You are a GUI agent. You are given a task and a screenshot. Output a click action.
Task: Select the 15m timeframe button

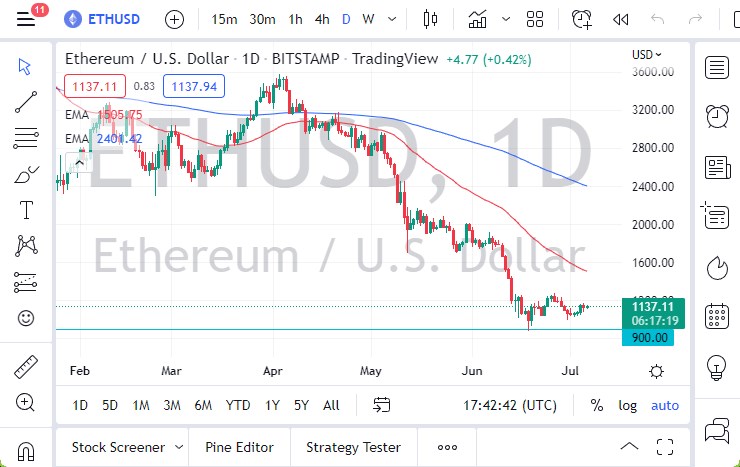click(x=225, y=19)
